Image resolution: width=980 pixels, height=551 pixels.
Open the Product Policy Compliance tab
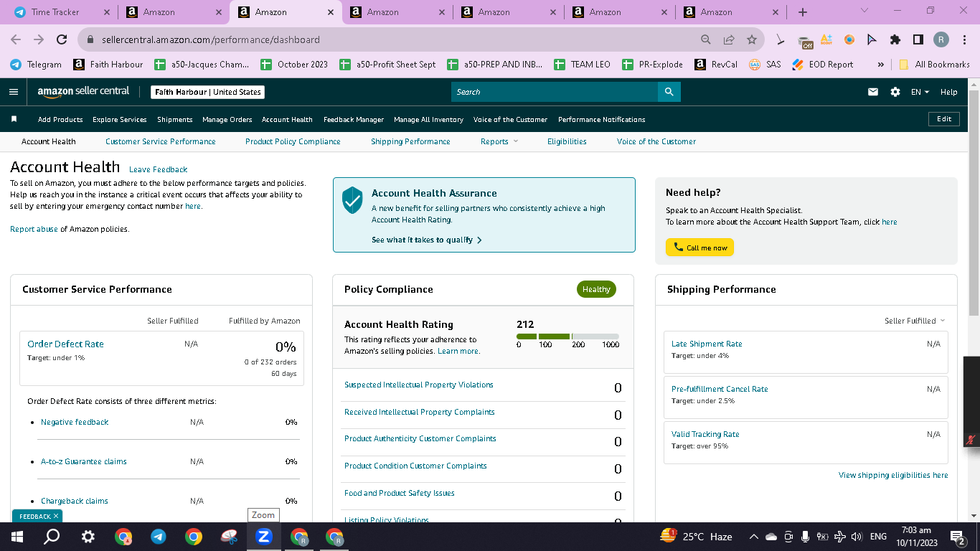[x=293, y=141]
